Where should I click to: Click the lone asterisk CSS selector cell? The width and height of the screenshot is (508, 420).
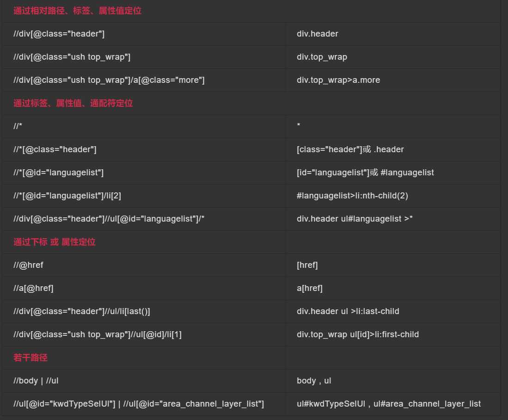coord(392,126)
